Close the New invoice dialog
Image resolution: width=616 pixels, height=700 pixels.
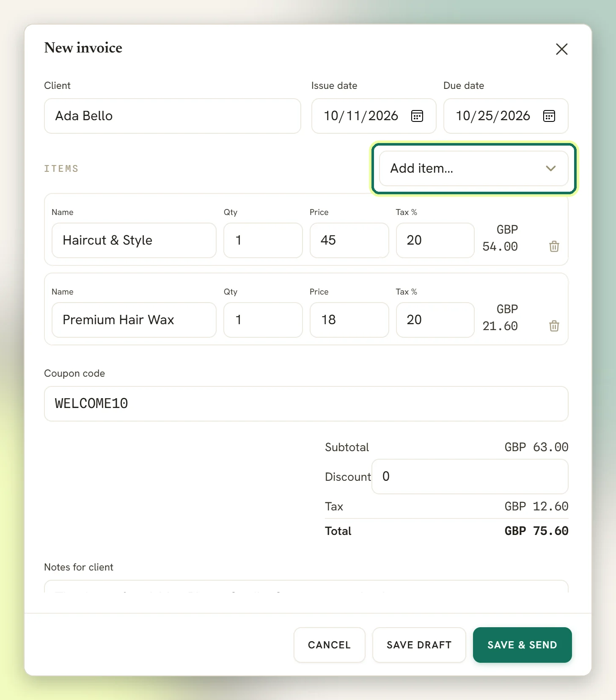coord(561,49)
